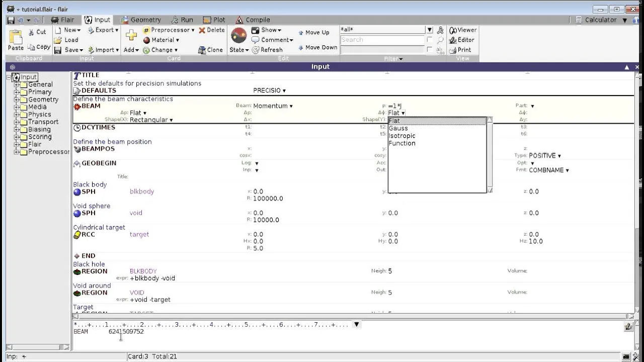This screenshot has width=644, height=362.
Task: Switch to the Geometry tab
Action: [140, 20]
